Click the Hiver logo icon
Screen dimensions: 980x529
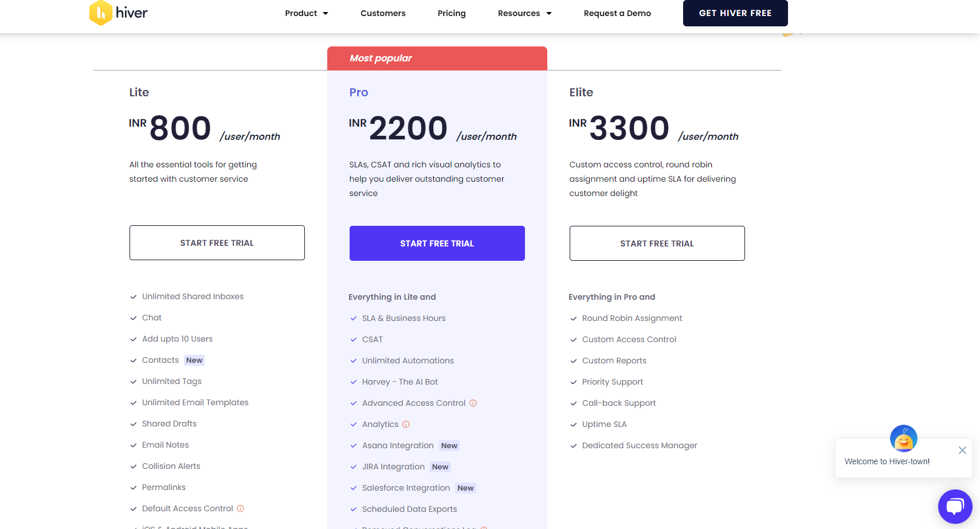[x=101, y=13]
